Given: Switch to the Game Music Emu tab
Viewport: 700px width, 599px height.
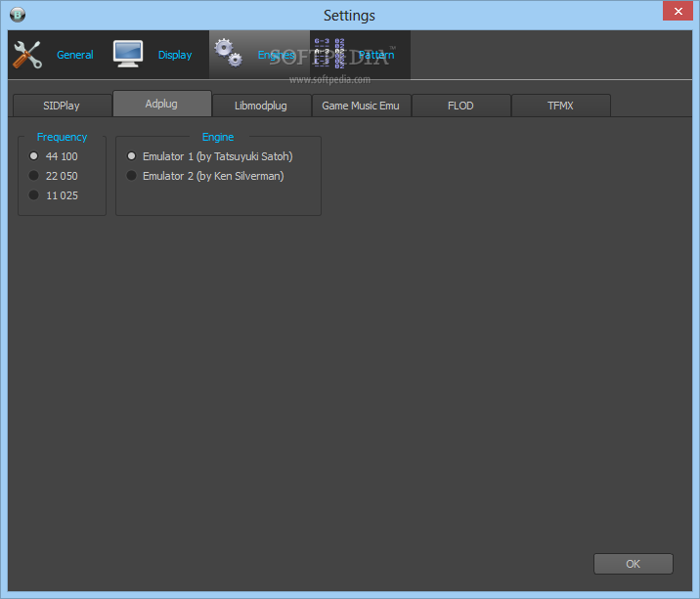Looking at the screenshot, I should click(361, 106).
